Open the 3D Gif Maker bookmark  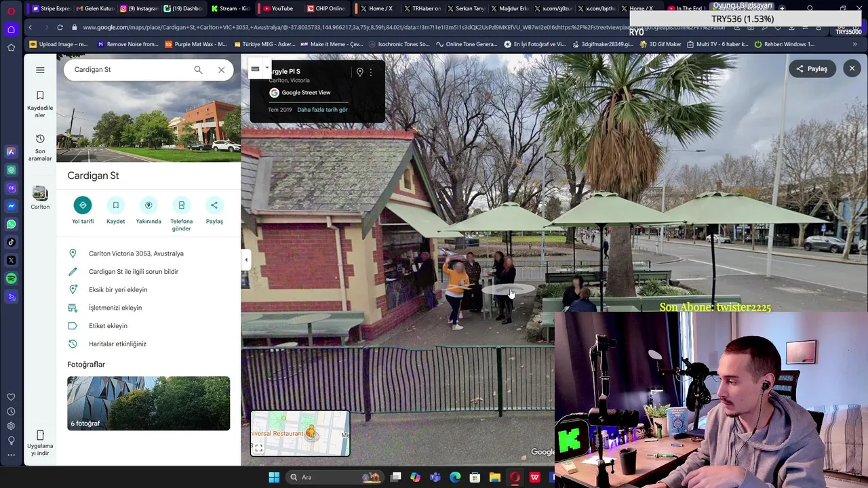click(x=659, y=44)
